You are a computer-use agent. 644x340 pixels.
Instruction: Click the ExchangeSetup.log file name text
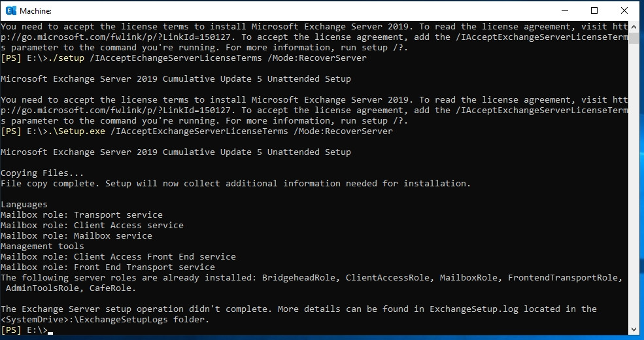pos(474,309)
